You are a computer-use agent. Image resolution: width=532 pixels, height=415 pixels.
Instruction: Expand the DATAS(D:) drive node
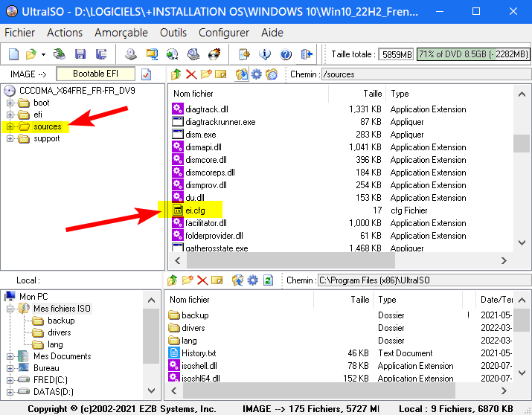click(x=10, y=392)
